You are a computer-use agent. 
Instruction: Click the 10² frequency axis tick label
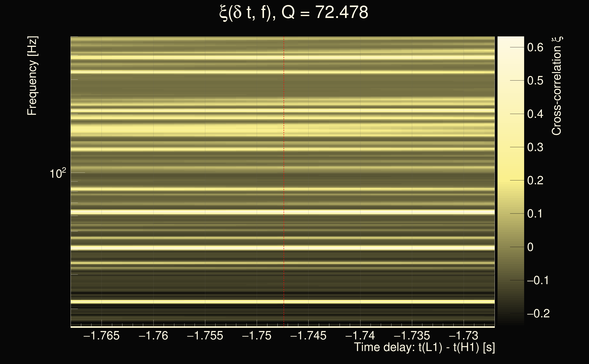(58, 173)
